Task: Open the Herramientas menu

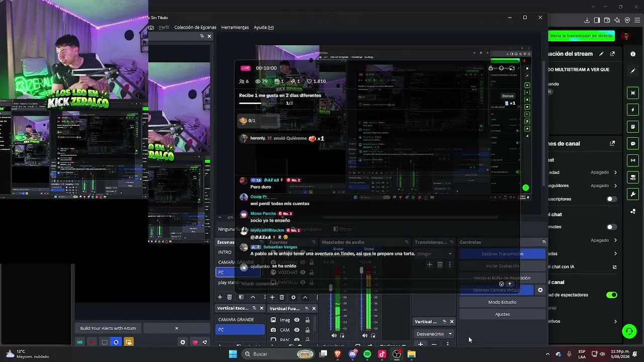Action: click(x=235, y=27)
